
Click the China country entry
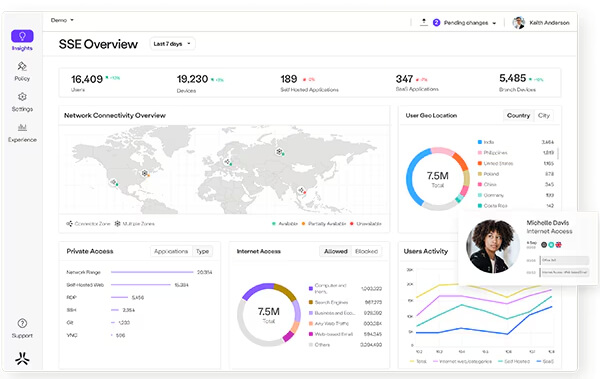pos(515,184)
